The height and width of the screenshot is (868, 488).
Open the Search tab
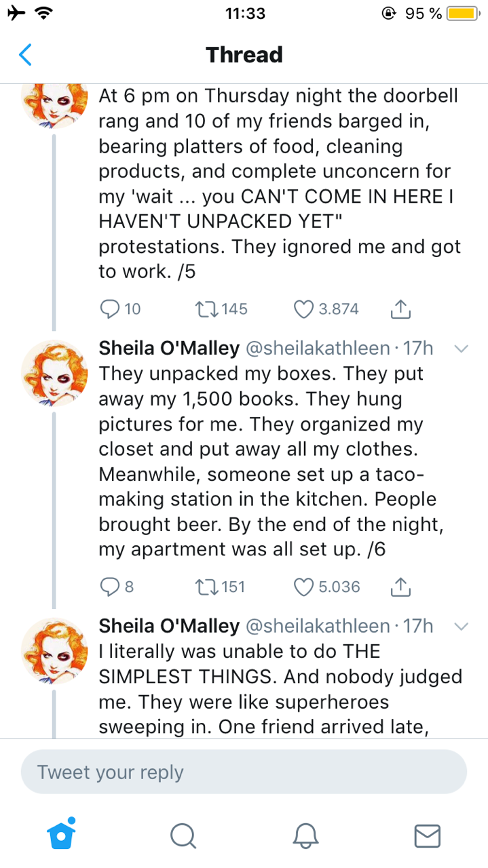tap(183, 835)
